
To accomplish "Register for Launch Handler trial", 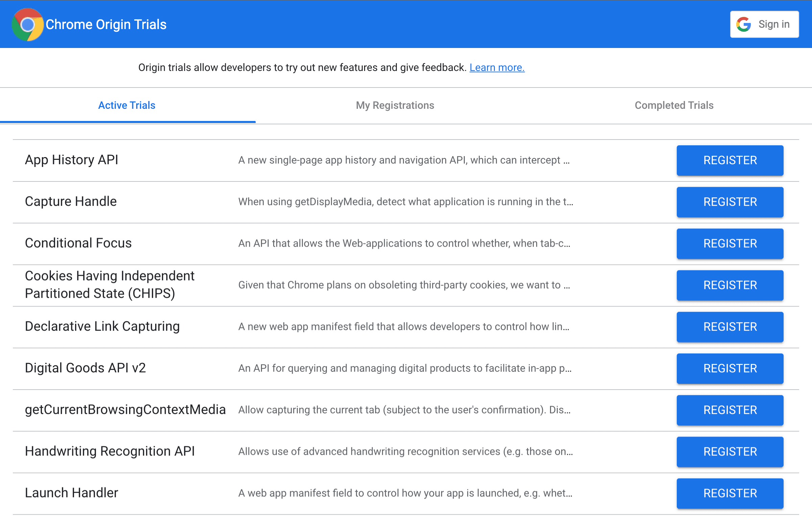I will coord(729,493).
